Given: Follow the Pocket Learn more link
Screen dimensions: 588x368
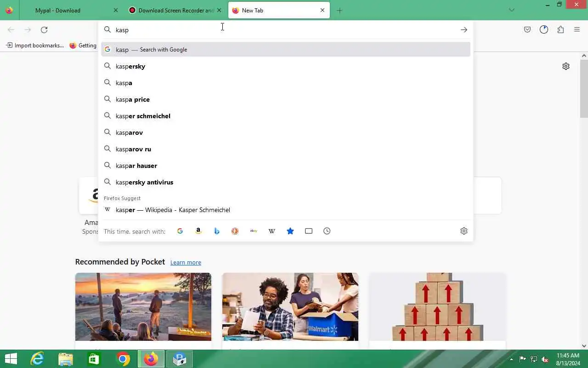Looking at the screenshot, I should (x=186, y=263).
